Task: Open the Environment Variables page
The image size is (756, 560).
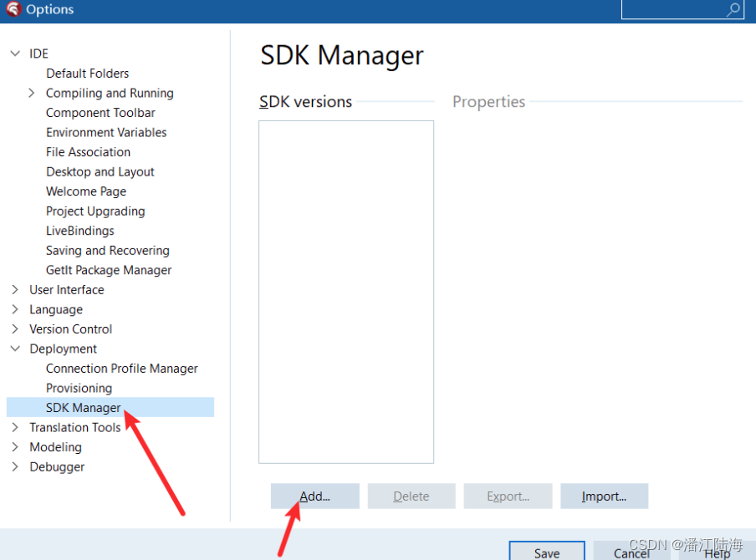Action: click(106, 132)
